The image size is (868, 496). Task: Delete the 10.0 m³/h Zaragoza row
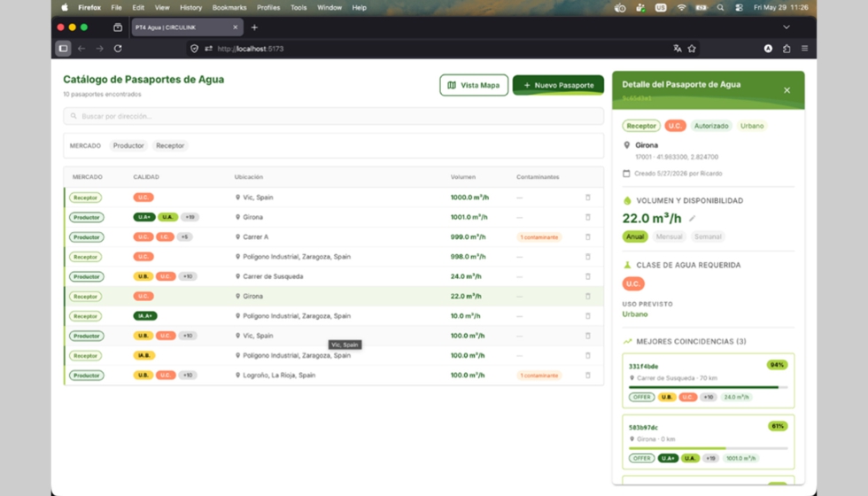[x=588, y=316]
